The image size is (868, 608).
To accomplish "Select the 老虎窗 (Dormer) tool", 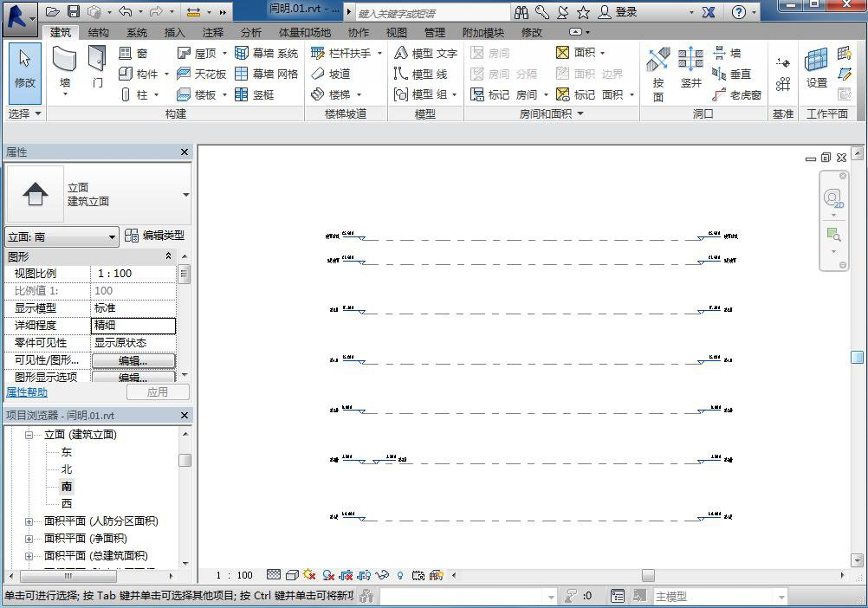I will pos(736,94).
